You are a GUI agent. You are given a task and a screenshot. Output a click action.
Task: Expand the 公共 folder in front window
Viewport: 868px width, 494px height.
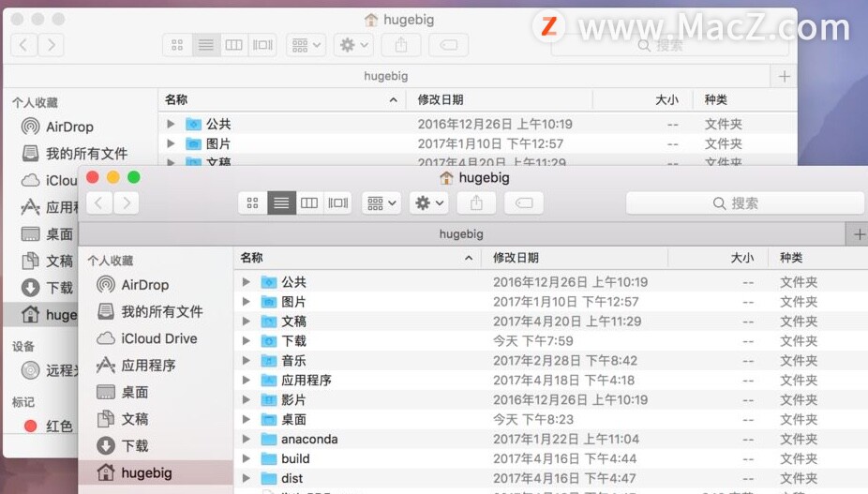pos(247,282)
